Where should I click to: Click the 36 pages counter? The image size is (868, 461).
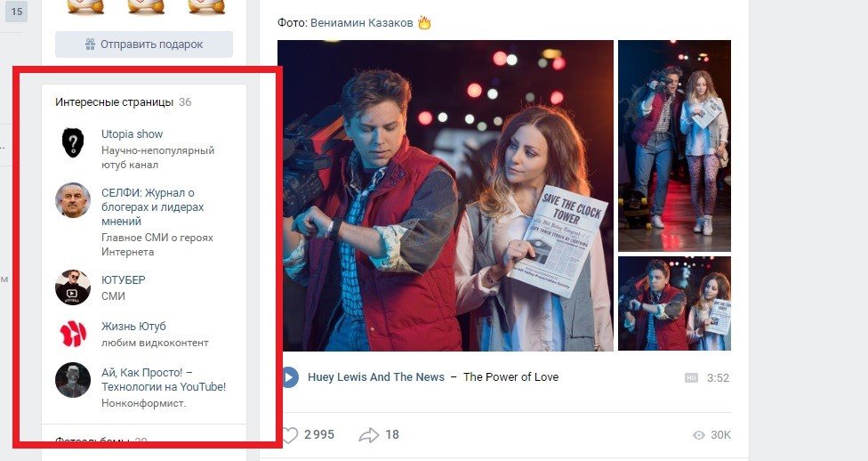(185, 102)
